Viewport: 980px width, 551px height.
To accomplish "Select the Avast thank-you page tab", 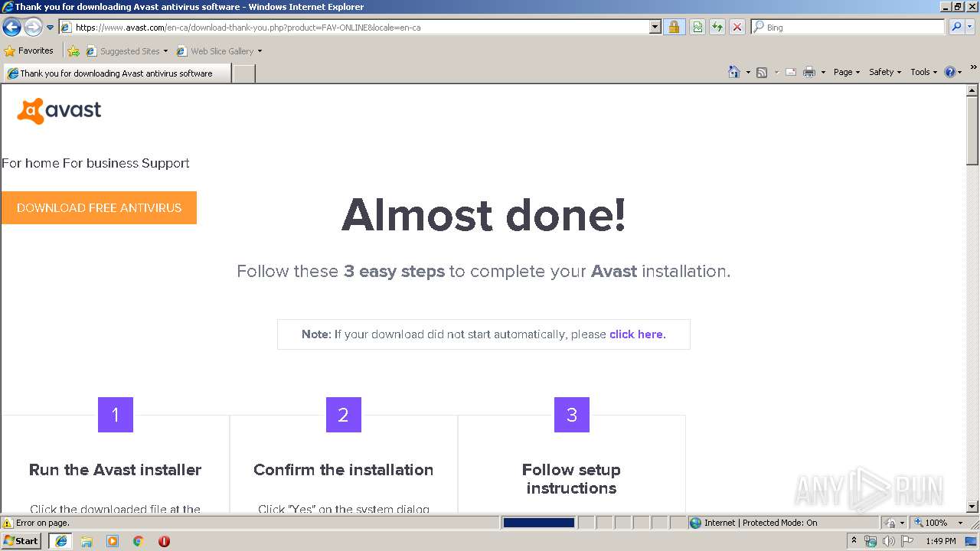I will tap(117, 73).
